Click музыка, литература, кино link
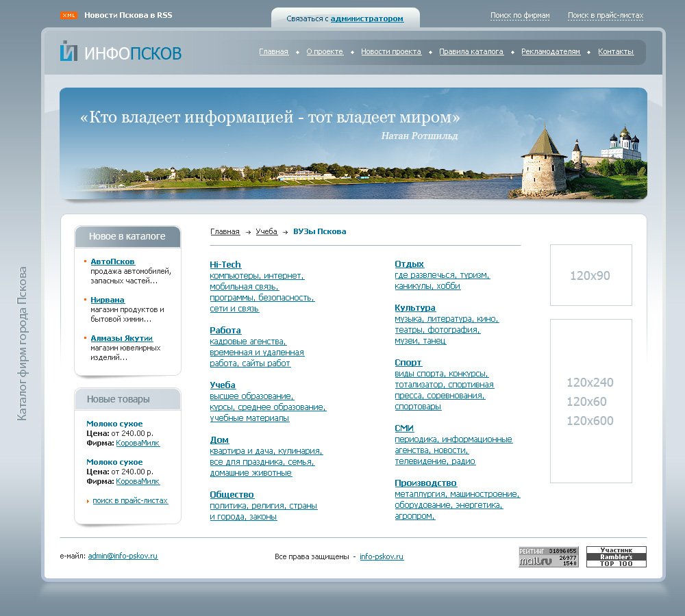685x616 pixels. point(447,319)
